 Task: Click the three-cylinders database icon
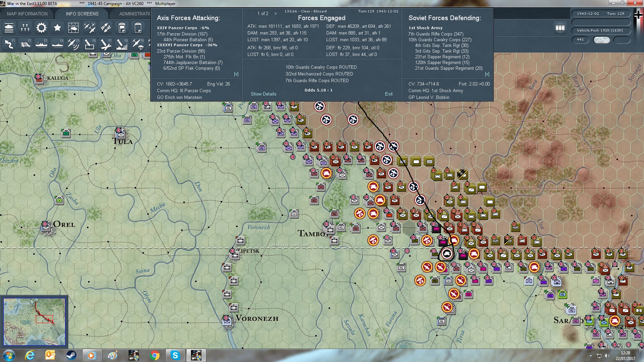pyautogui.click(x=560, y=28)
